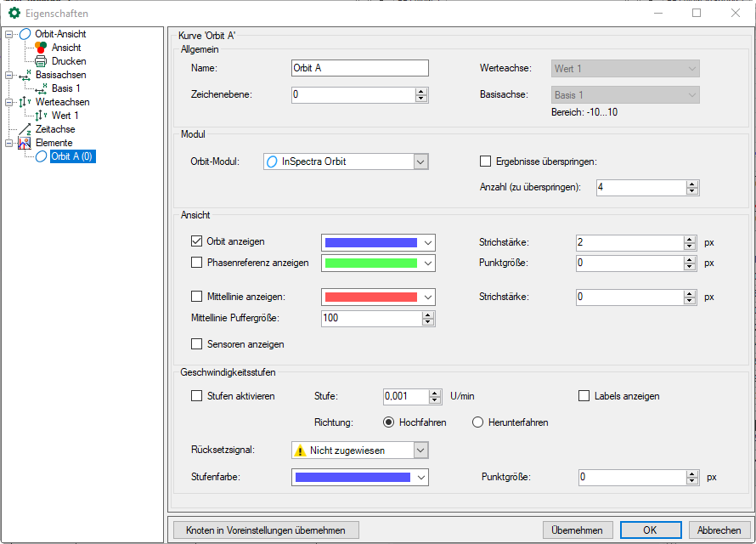Enable Labels anzeigen checkbox

[x=584, y=396]
